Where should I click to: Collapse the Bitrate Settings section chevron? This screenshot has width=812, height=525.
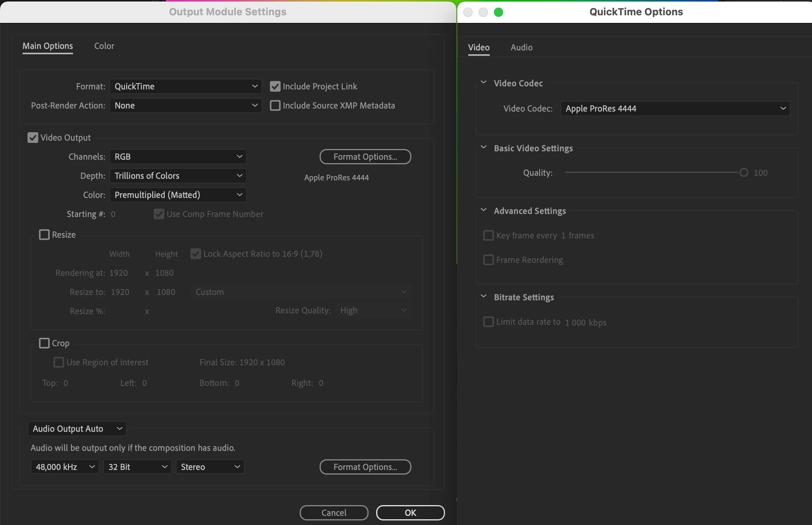[x=484, y=297]
